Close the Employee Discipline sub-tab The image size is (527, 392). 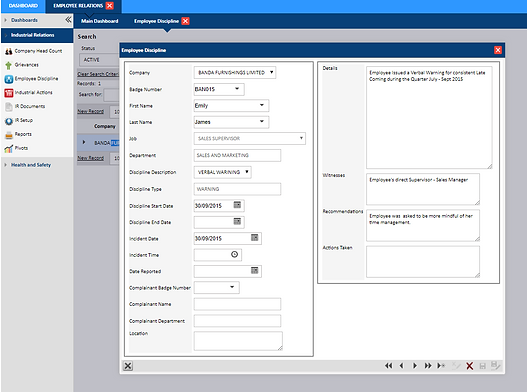tap(186, 21)
